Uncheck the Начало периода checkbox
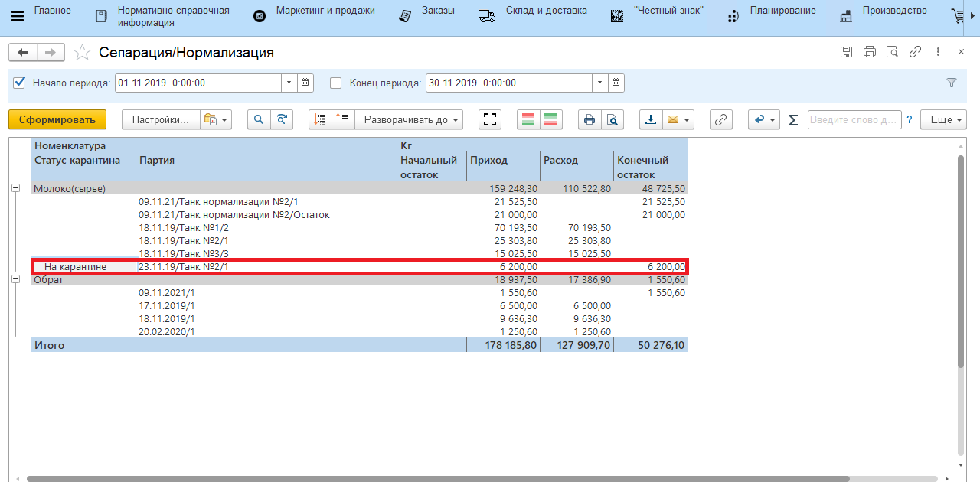The image size is (980, 482). click(20, 83)
